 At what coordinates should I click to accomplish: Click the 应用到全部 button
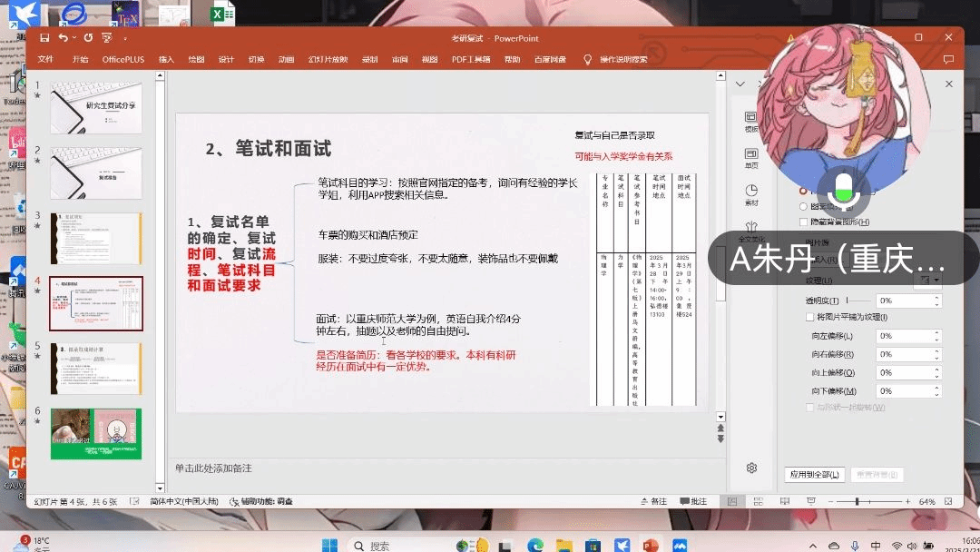pyautogui.click(x=814, y=475)
